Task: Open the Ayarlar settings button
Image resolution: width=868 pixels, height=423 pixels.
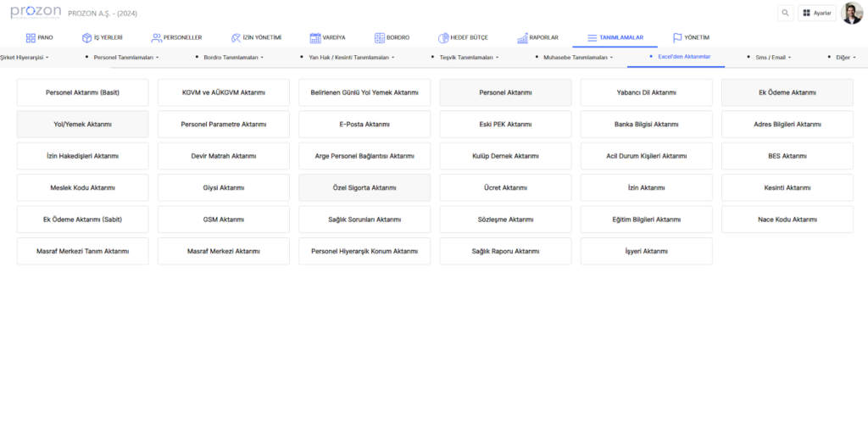Action: tap(816, 14)
